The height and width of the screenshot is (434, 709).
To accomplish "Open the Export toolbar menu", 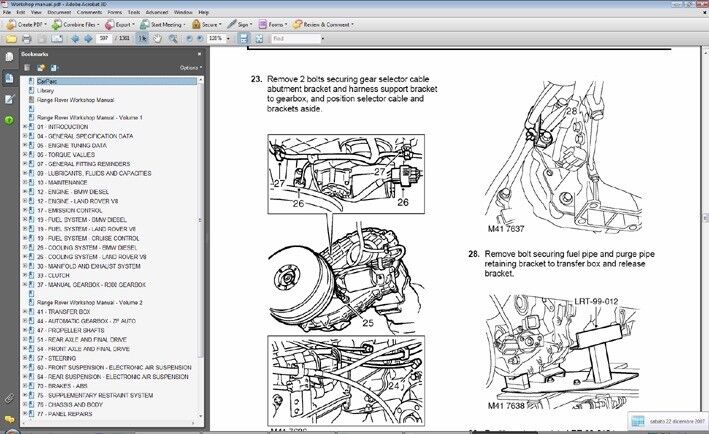I will [119, 24].
